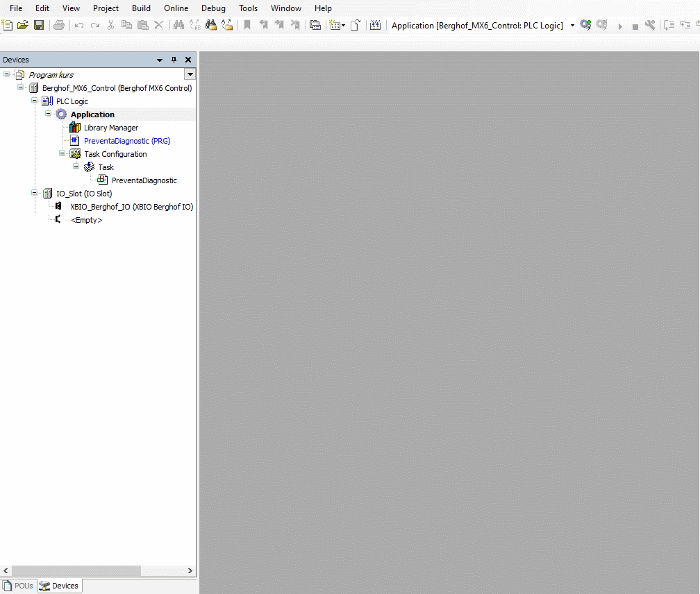
Task: Click the Library Manager books icon
Action: coord(75,128)
